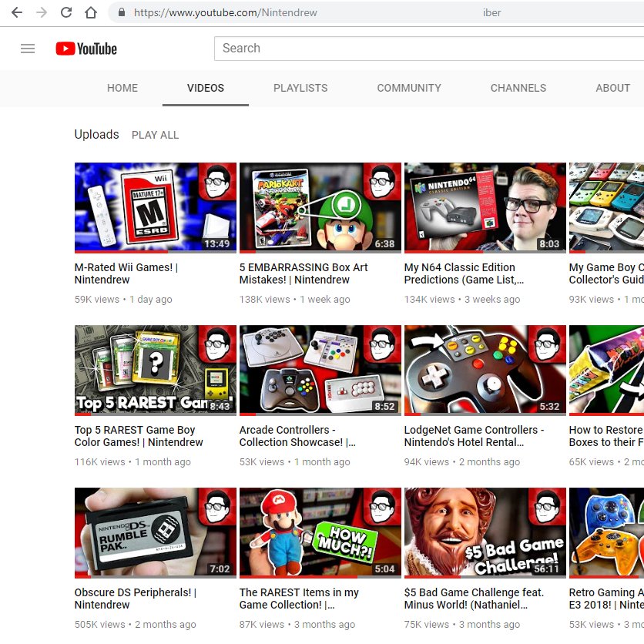Open the Mario Kart box art mistakes thumbnail

point(320,208)
